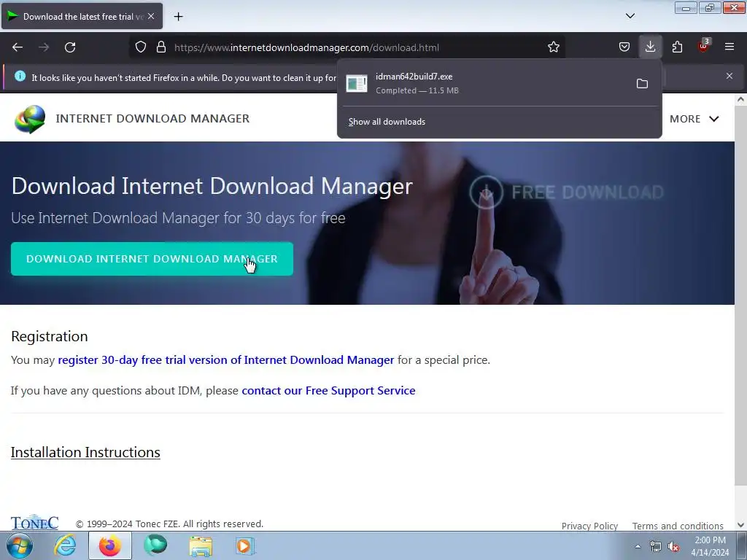Open Windows Explorer folder from taskbar
The height and width of the screenshot is (560, 747).
click(201, 545)
